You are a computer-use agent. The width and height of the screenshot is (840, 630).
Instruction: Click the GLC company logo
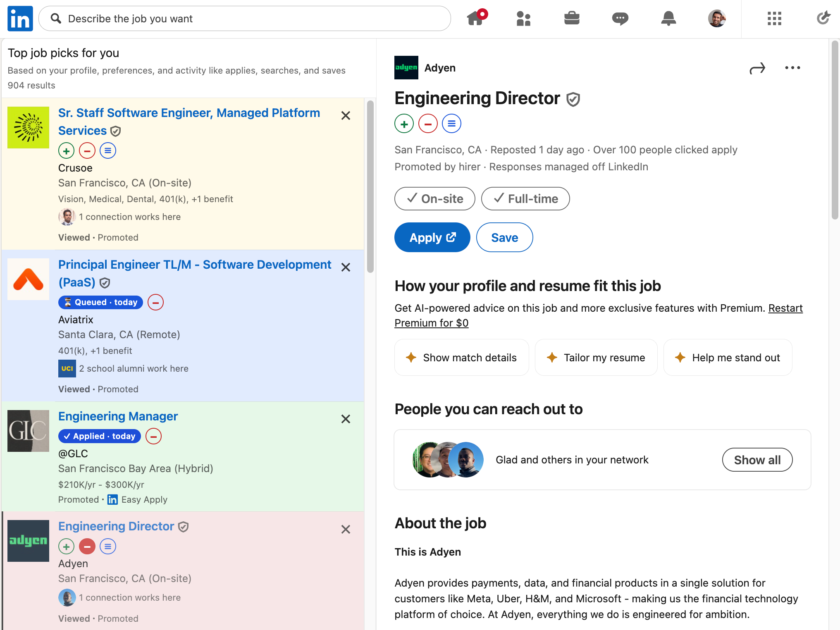28,431
